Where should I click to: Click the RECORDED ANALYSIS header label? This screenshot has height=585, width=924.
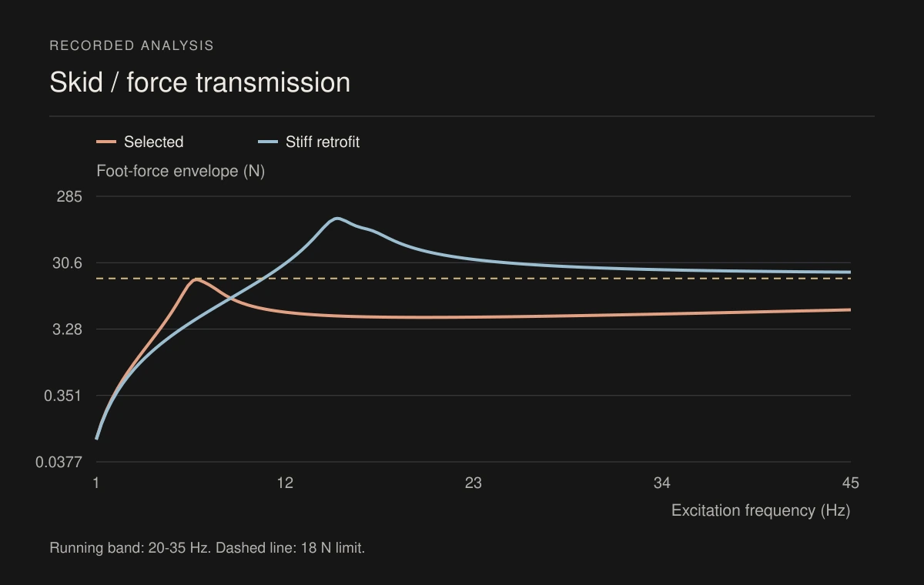132,45
